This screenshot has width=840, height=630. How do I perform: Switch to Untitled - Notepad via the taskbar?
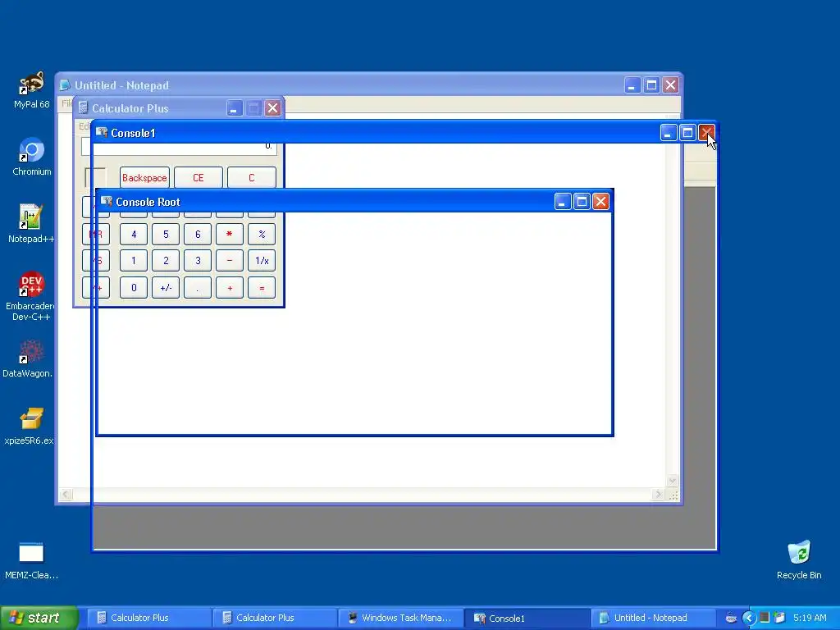(x=652, y=618)
